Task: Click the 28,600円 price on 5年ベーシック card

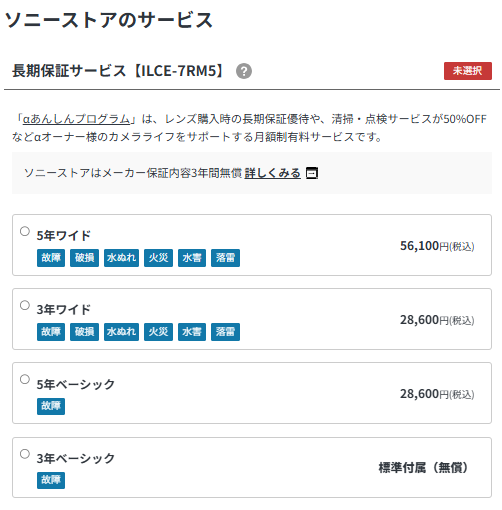Action: pos(437,394)
